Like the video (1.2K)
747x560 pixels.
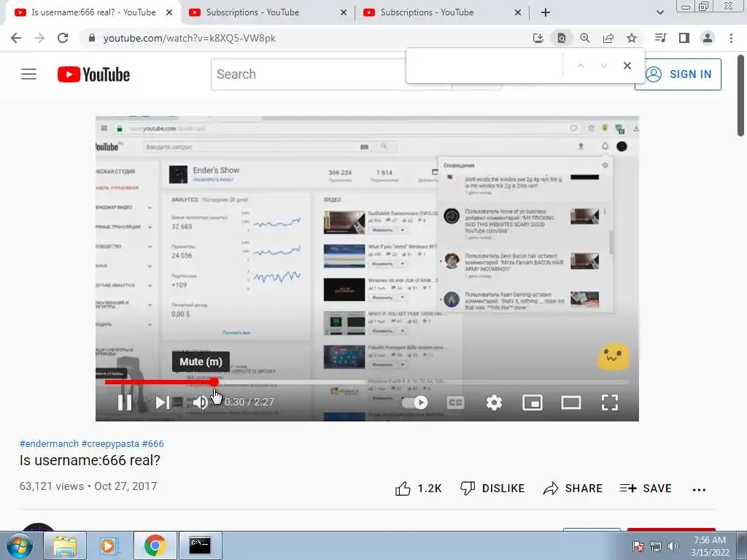(x=418, y=489)
